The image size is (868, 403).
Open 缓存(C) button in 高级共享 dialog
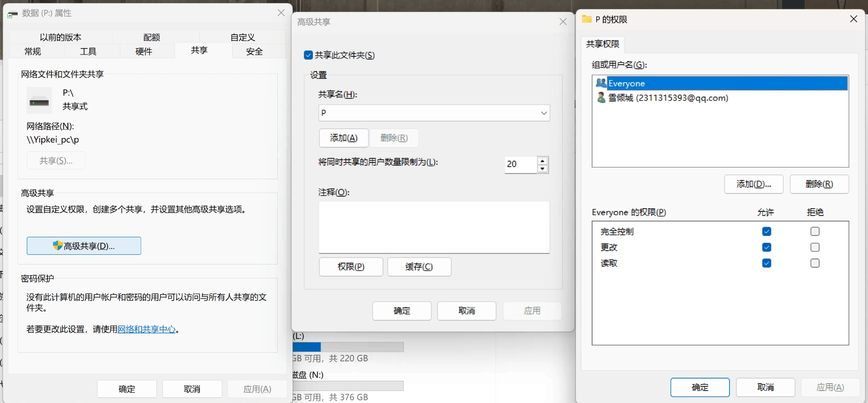click(419, 266)
